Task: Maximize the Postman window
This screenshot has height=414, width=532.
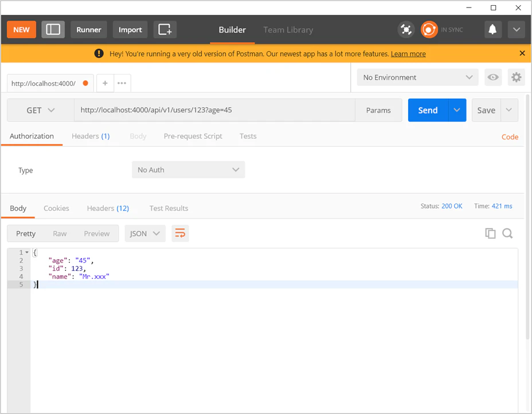Action: tap(494, 7)
